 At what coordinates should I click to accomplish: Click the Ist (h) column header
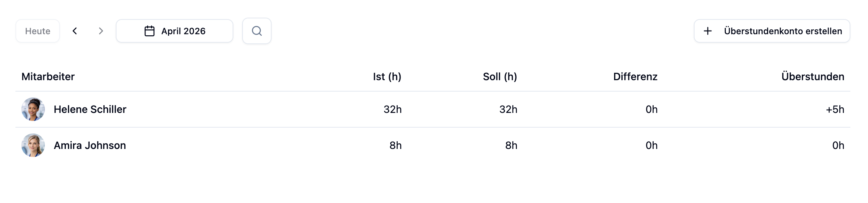coord(387,76)
